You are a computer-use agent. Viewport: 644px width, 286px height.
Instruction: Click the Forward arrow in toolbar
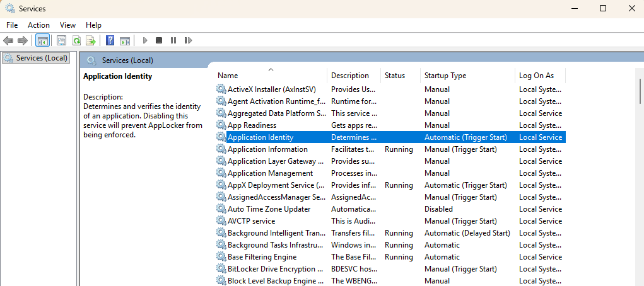click(x=22, y=40)
